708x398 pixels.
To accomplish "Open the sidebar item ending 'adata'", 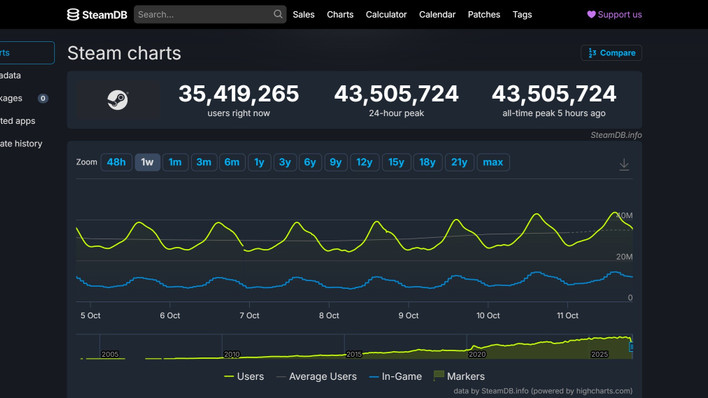I will [10, 75].
